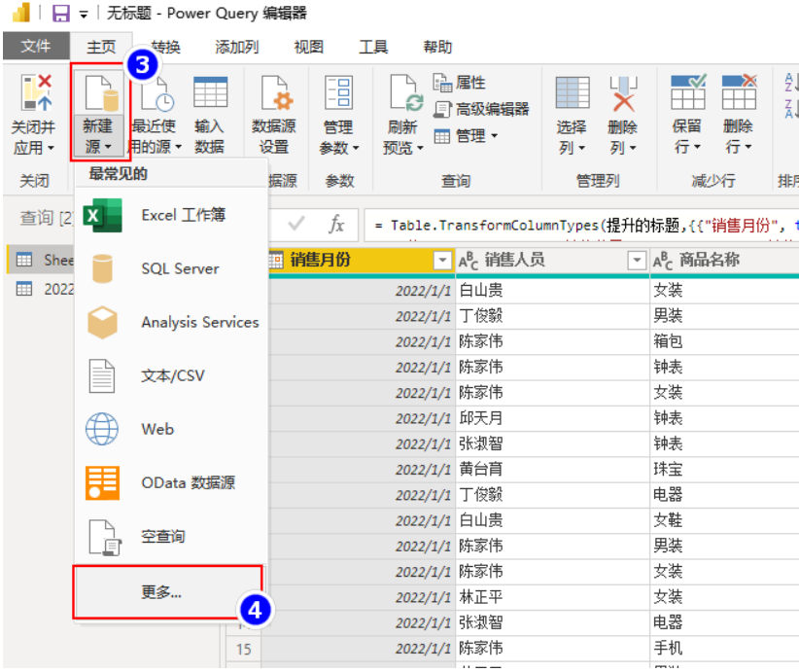This screenshot has width=799, height=672.
Task: Select the SQL Server source
Action: pos(171,268)
